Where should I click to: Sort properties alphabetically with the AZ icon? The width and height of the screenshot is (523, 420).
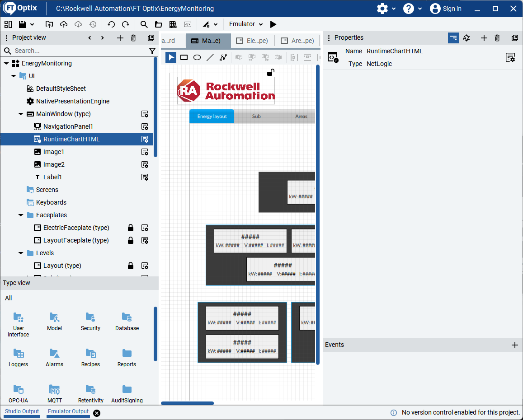pyautogui.click(x=466, y=38)
